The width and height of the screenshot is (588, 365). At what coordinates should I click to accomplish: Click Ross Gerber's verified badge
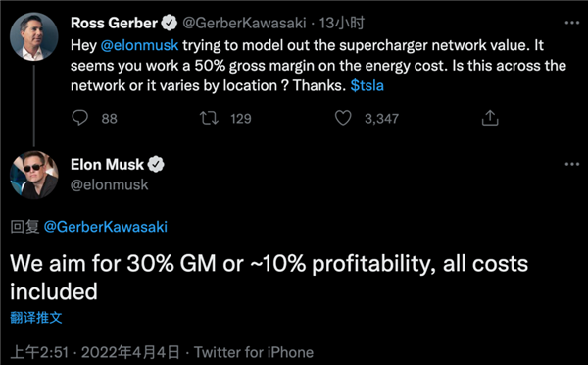coord(170,23)
